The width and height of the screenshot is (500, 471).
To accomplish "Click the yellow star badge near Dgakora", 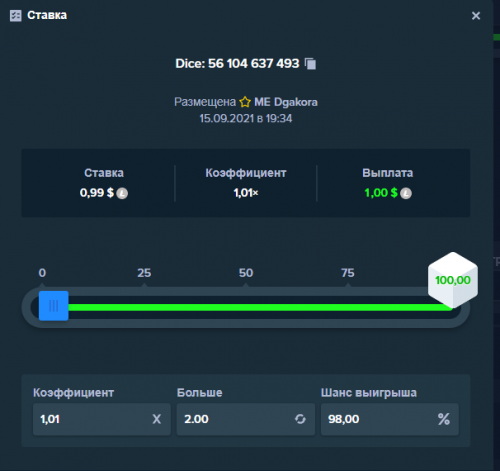I will click(x=245, y=102).
